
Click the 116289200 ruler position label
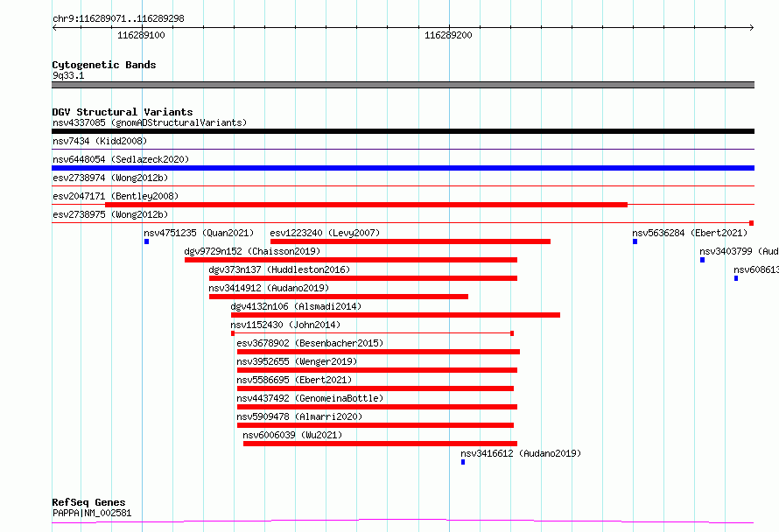tap(448, 35)
